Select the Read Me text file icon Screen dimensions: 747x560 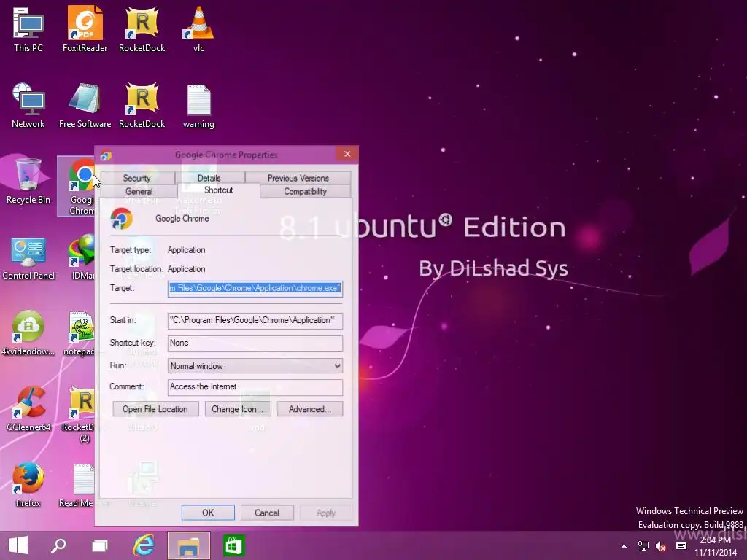77,485
